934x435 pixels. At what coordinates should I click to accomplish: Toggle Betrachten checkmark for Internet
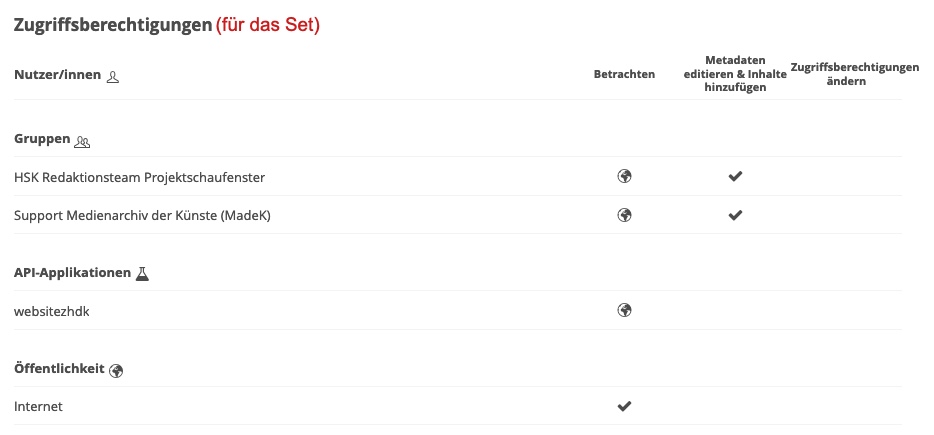tap(625, 406)
